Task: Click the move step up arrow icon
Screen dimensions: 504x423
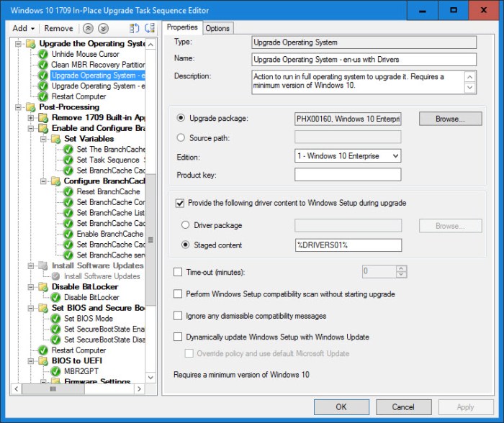Action: point(89,28)
